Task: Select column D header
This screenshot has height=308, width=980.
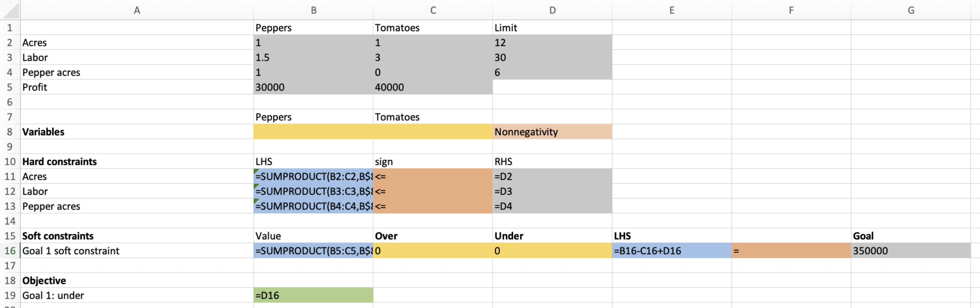Action: 552,10
